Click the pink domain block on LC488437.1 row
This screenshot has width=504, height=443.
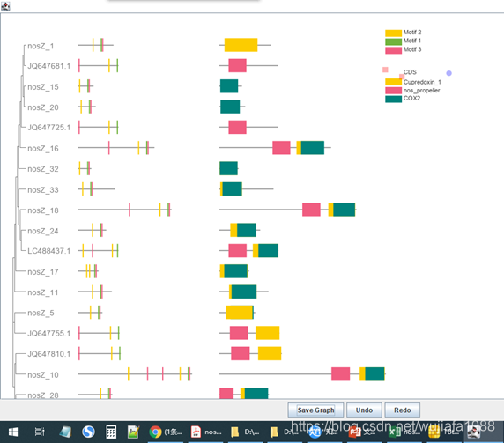[238, 251]
